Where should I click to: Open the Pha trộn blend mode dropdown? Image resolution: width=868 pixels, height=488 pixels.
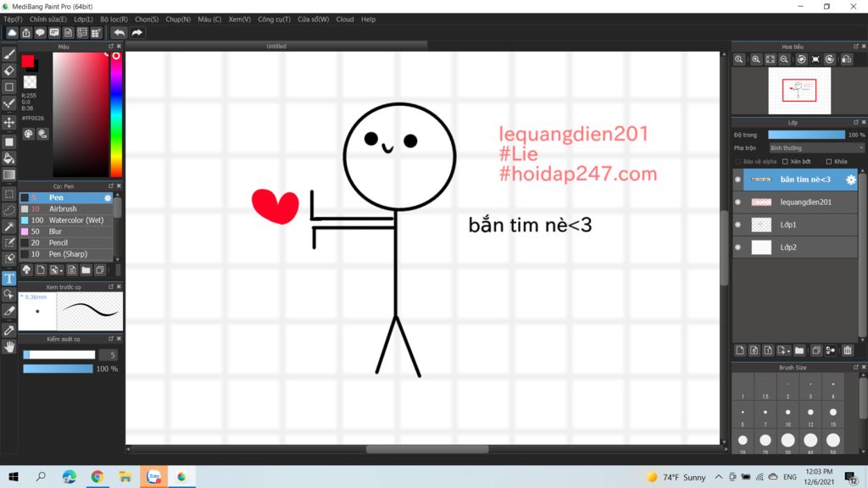point(816,148)
